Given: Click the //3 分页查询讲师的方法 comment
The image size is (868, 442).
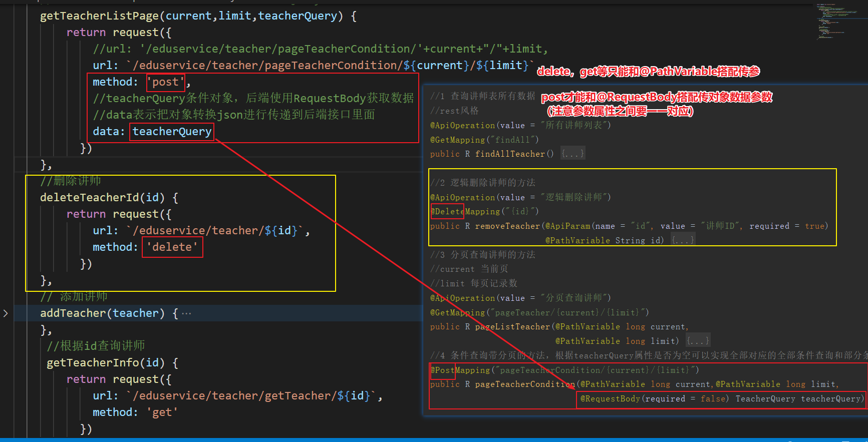Looking at the screenshot, I should [x=483, y=255].
